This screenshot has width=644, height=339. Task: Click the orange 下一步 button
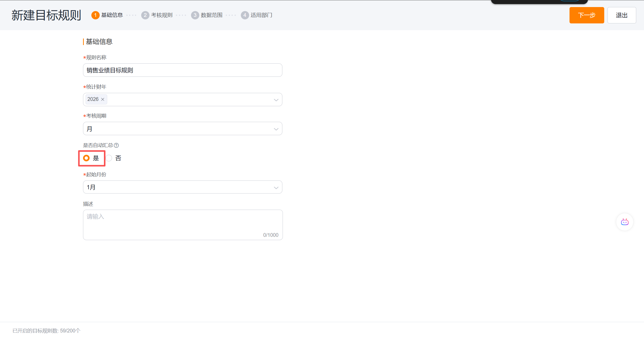click(586, 15)
